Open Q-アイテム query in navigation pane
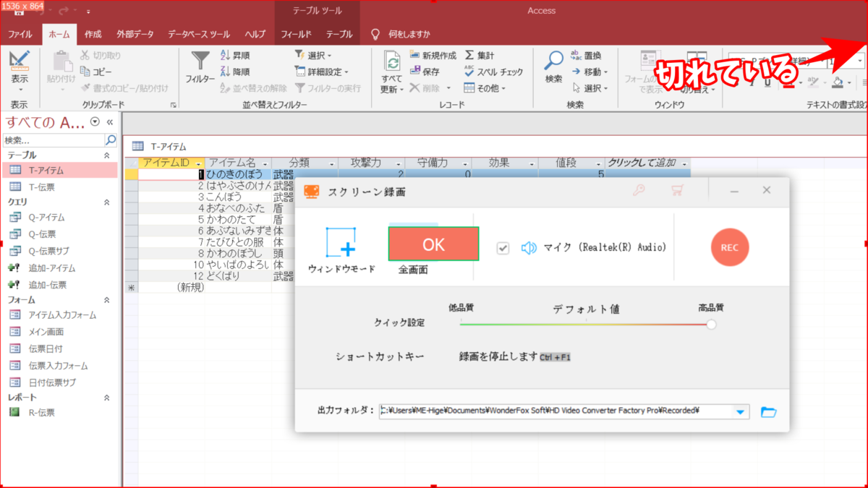Image resolution: width=868 pixels, height=488 pixels. (46, 217)
